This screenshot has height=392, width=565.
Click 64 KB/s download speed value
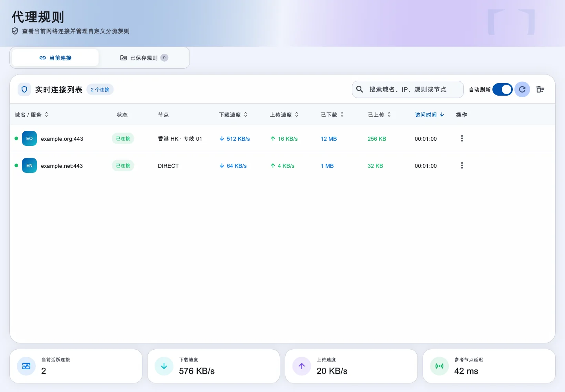pos(233,166)
